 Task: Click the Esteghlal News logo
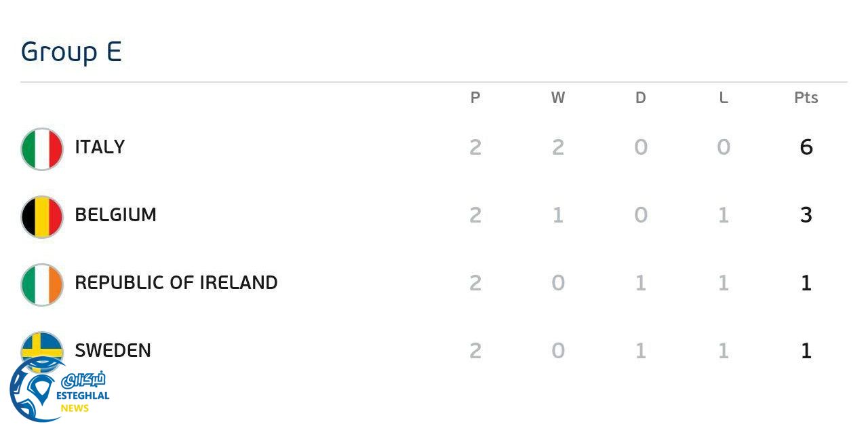coord(58,392)
